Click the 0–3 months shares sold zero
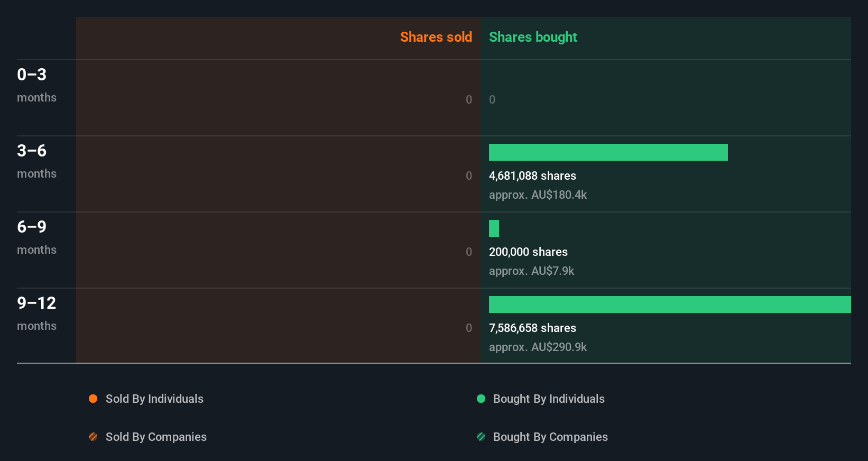 pyautogui.click(x=469, y=99)
